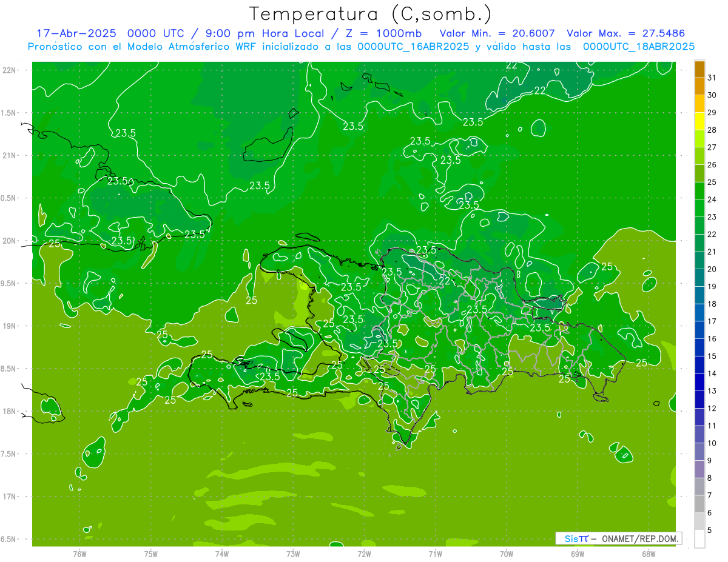Viewport: 728px width, 562px height.
Task: Click the '71W' longitude axis label
Action: (x=435, y=554)
